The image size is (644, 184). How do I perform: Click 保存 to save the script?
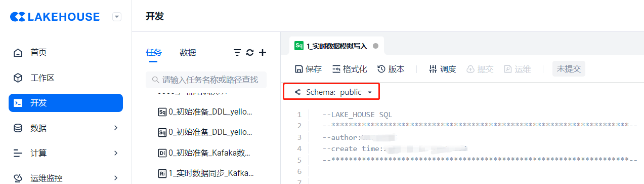[308, 69]
